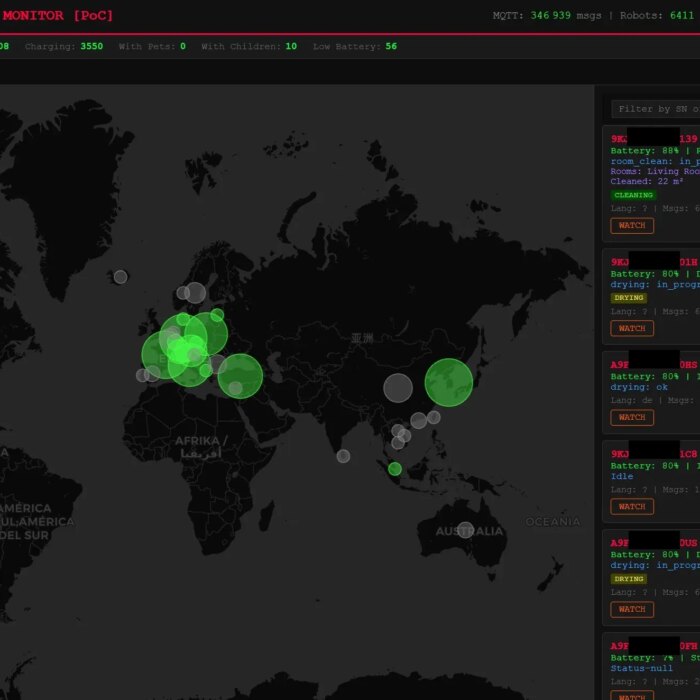The height and width of the screenshot is (700, 700).
Task: Click WATCH on the 'drying: ok' card
Action: tap(632, 417)
